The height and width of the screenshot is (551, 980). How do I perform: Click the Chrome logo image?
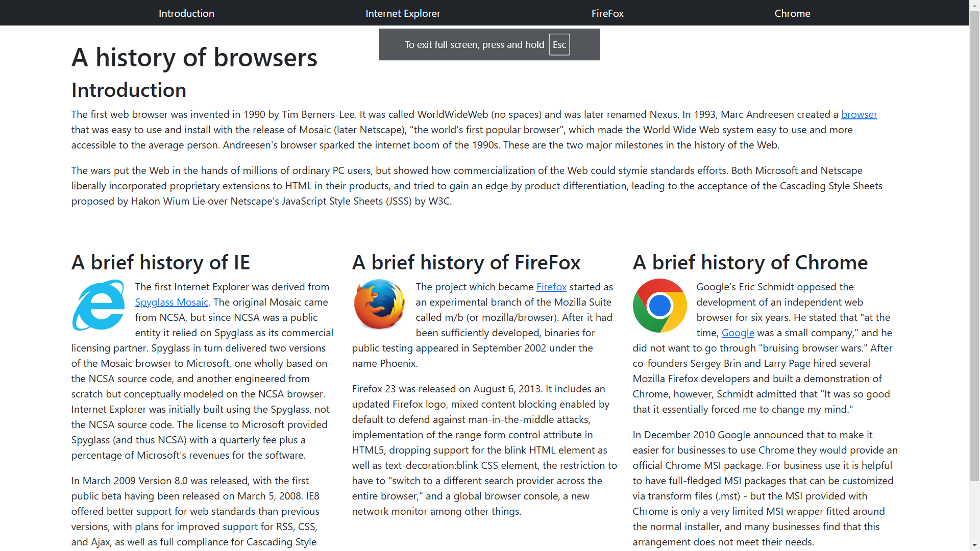point(659,306)
